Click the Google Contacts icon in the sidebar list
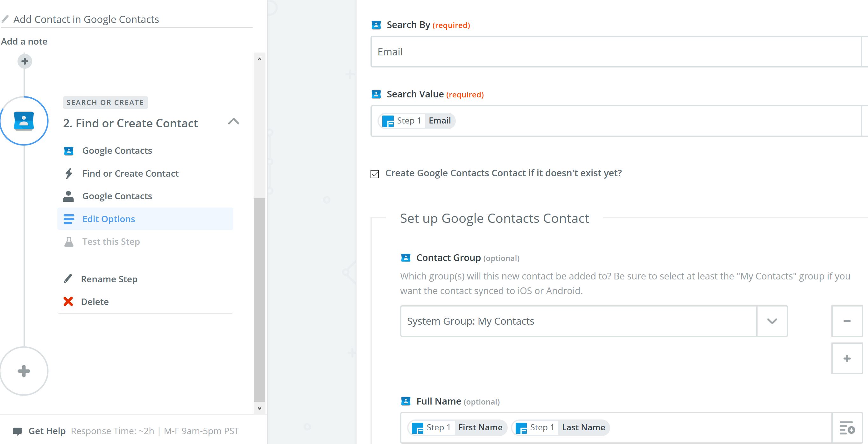 point(69,151)
